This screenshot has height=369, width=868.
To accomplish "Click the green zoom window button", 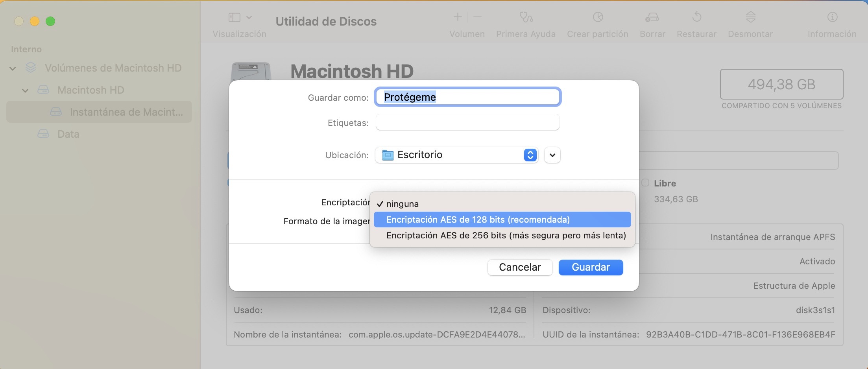I will coord(50,21).
